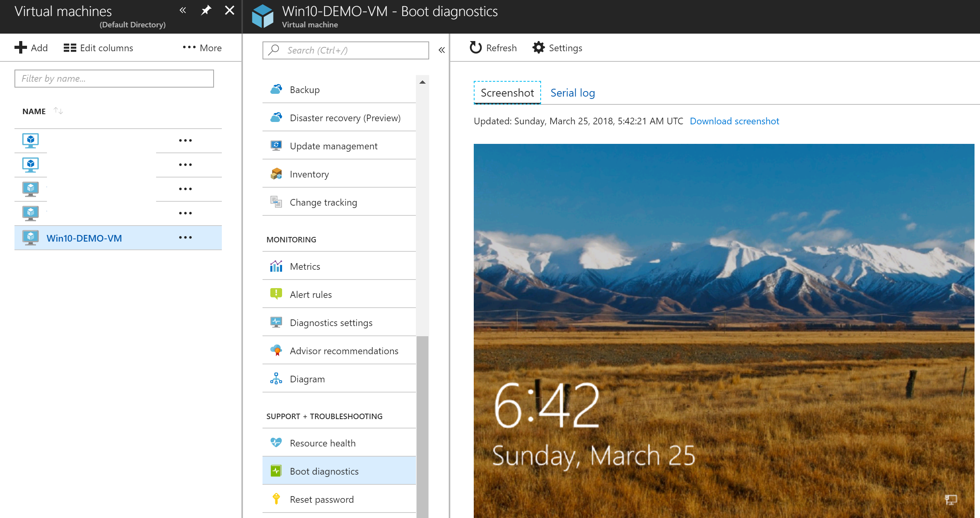Open the Win10-DEMO-VM ellipsis menu
This screenshot has height=518, width=980.
pyautogui.click(x=185, y=238)
